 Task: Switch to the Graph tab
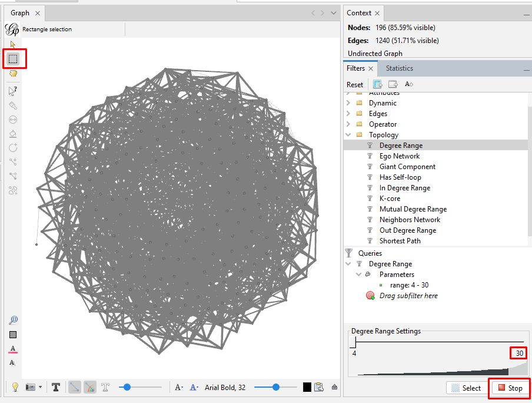click(x=20, y=13)
